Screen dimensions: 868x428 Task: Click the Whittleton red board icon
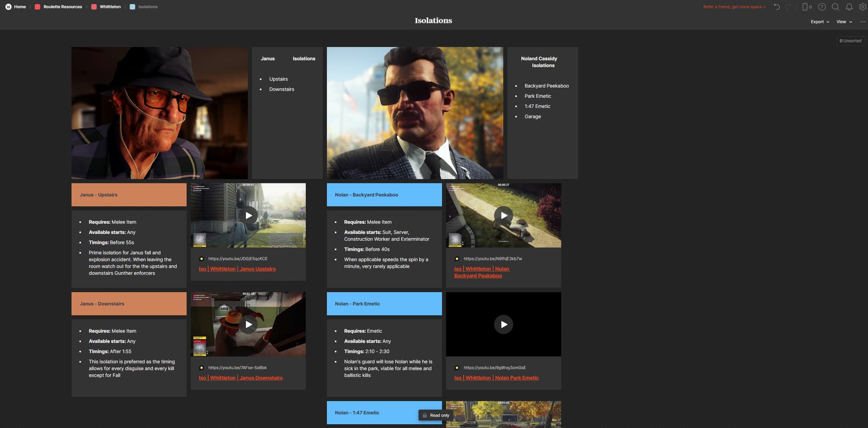click(x=94, y=7)
